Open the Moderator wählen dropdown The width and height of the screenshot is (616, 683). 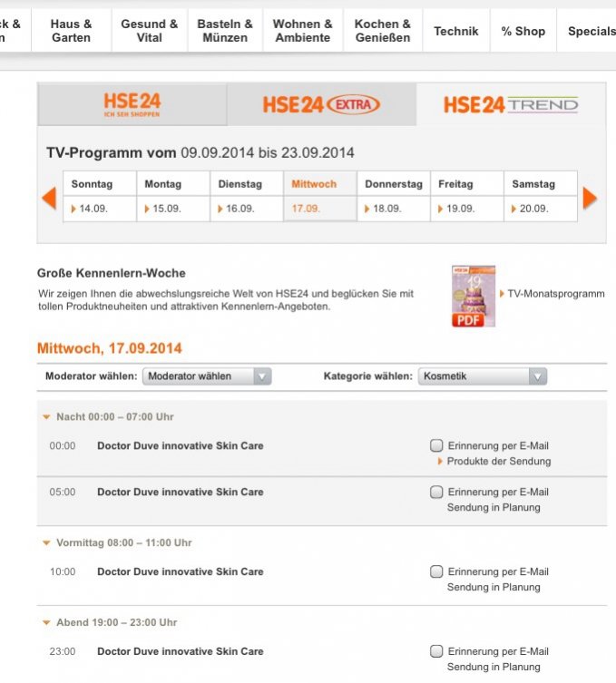(207, 376)
